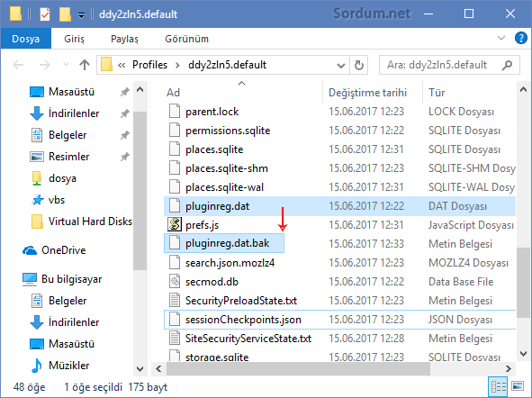Open İndirilenler in quick access
This screenshot has height=398, width=532.
(65, 113)
